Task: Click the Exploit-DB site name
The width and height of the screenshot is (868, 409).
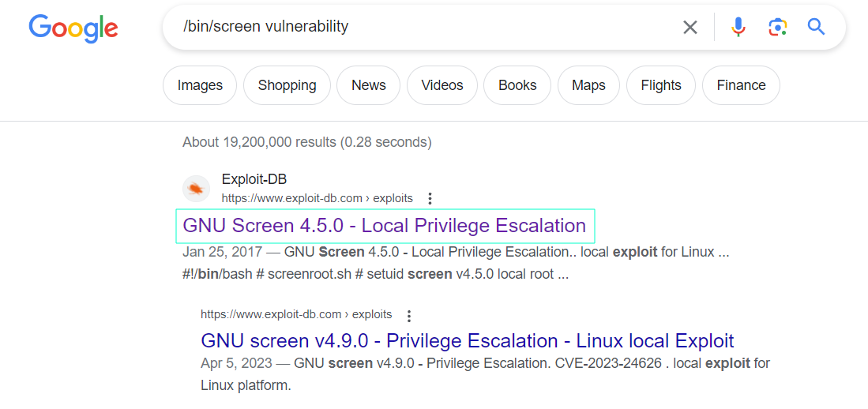Action: 254,179
